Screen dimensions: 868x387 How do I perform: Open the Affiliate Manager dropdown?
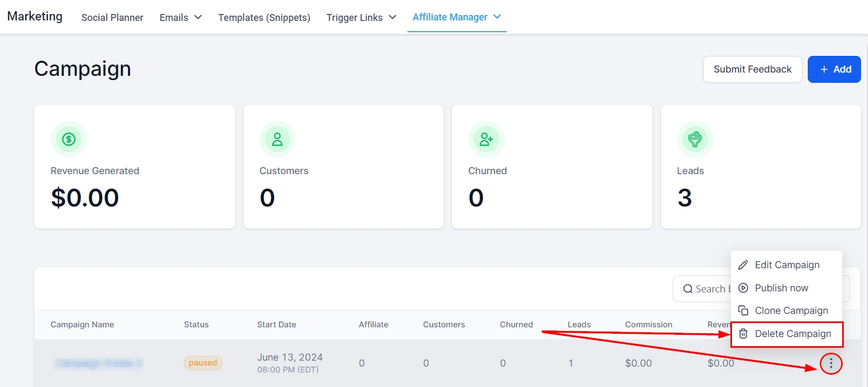click(456, 17)
